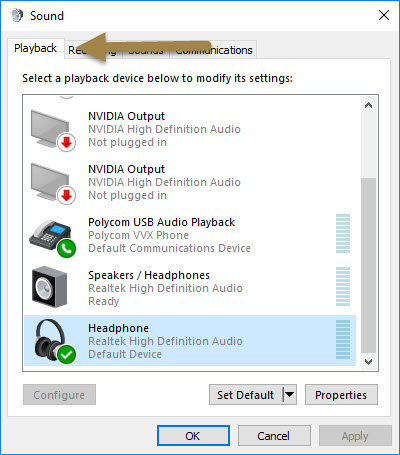Click the second NVIDIA Output monitor icon

(53, 184)
